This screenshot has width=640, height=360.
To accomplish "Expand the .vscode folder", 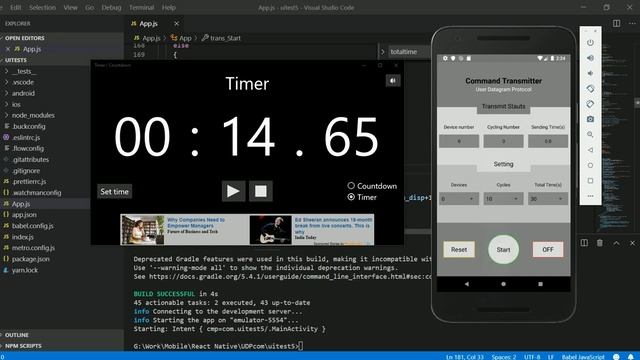I will tap(23, 82).
